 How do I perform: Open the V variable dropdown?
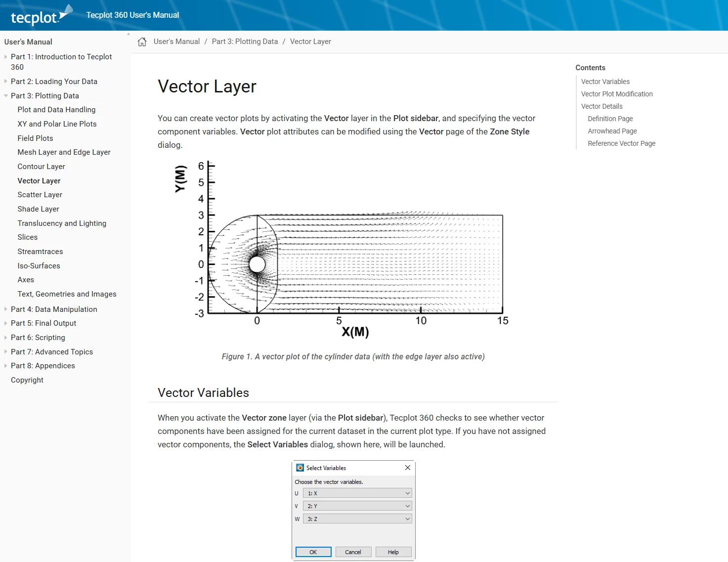click(357, 506)
